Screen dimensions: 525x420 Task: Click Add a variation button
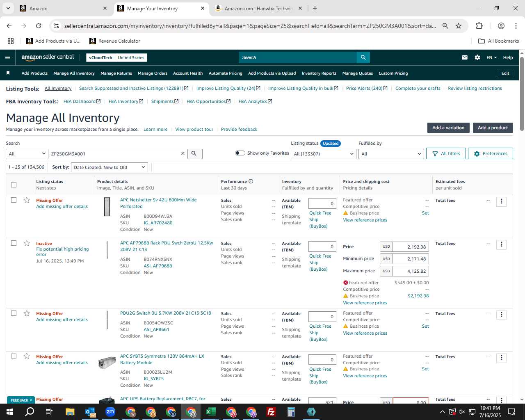[x=448, y=128]
